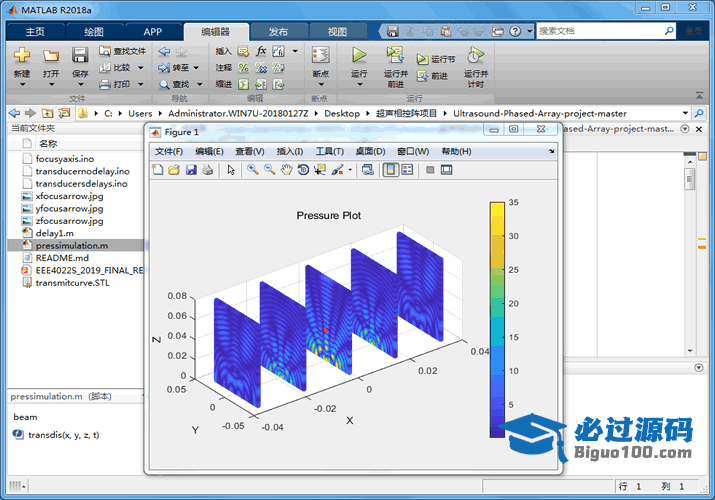715x500 pixels.
Task: Click the colorbar in Figure 1
Action: point(497,320)
